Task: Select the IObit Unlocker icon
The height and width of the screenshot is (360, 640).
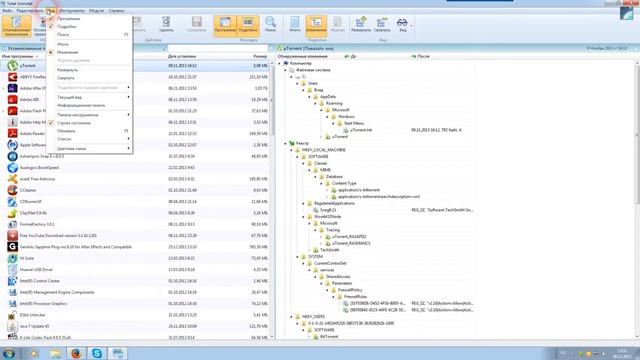Action: point(13,315)
